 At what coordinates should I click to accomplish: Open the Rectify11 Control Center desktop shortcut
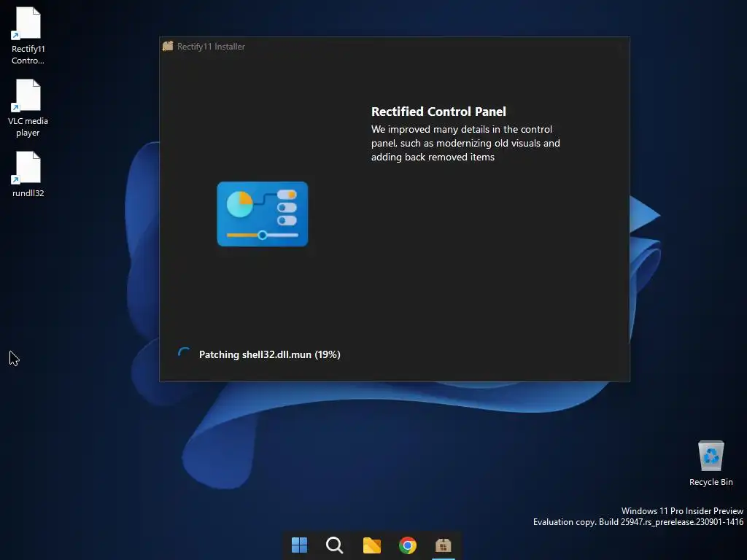point(28,36)
